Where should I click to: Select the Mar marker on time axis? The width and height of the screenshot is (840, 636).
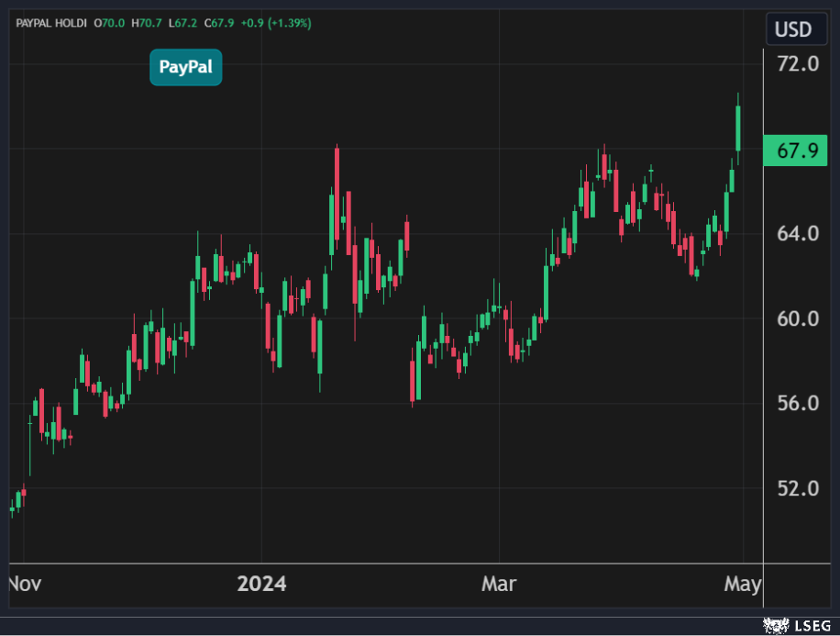point(499,584)
